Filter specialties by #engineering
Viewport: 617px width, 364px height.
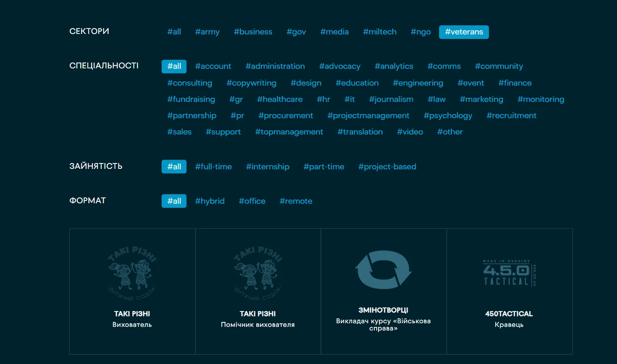[418, 83]
